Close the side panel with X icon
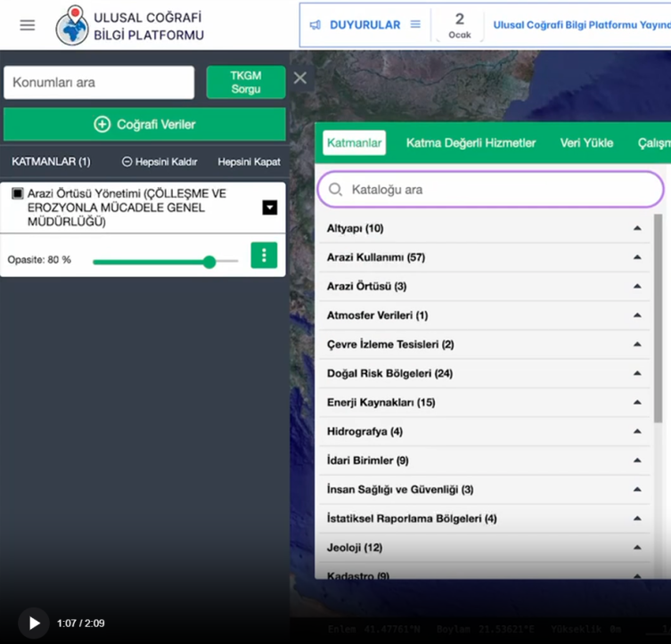This screenshot has height=644, width=671. point(300,78)
